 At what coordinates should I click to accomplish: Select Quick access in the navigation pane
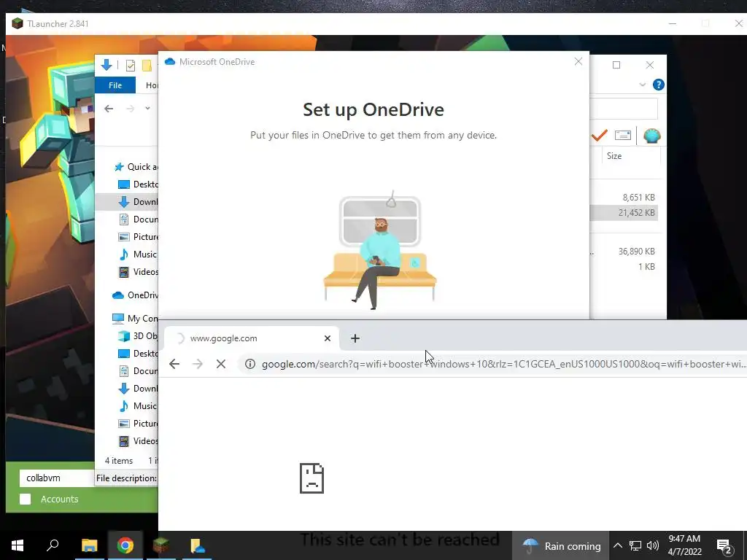tap(135, 167)
